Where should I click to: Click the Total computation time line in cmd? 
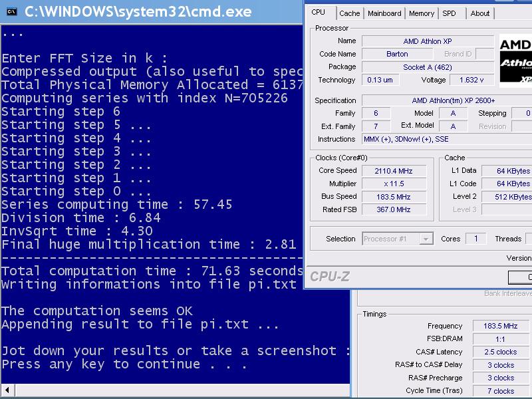(x=152, y=271)
